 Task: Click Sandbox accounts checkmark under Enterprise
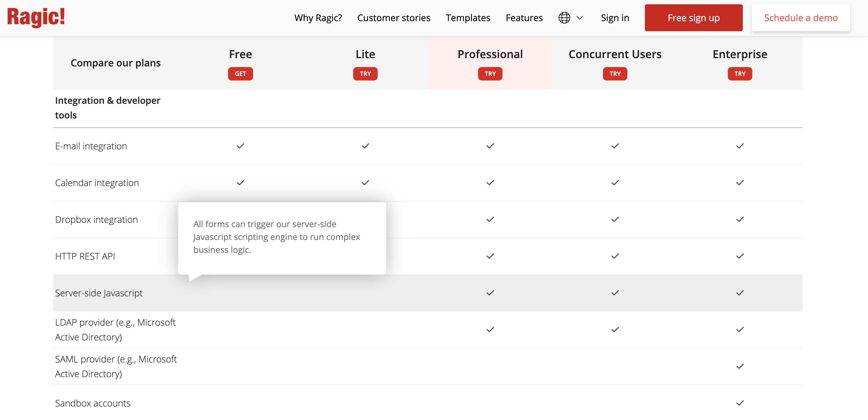point(740,403)
